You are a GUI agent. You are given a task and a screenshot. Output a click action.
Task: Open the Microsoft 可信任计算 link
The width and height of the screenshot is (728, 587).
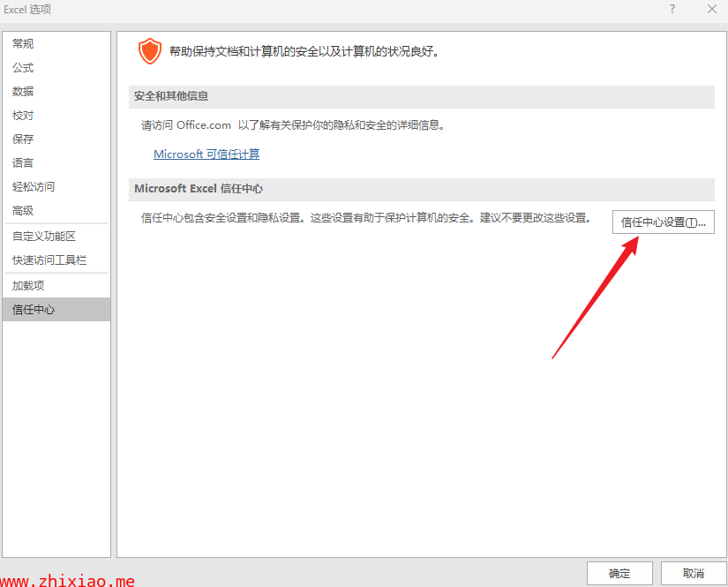[x=206, y=154]
